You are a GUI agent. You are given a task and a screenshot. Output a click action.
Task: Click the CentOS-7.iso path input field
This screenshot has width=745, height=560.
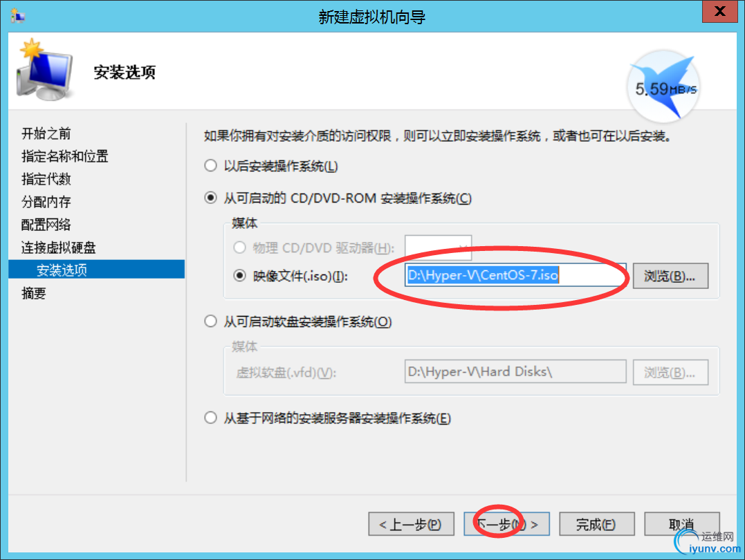point(515,275)
